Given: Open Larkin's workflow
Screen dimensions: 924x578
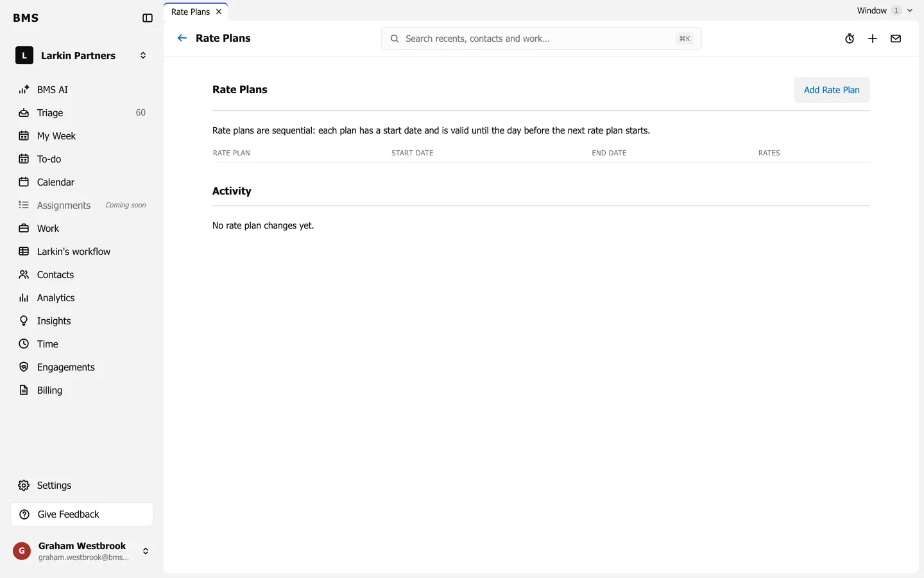Looking at the screenshot, I should pos(82,251).
